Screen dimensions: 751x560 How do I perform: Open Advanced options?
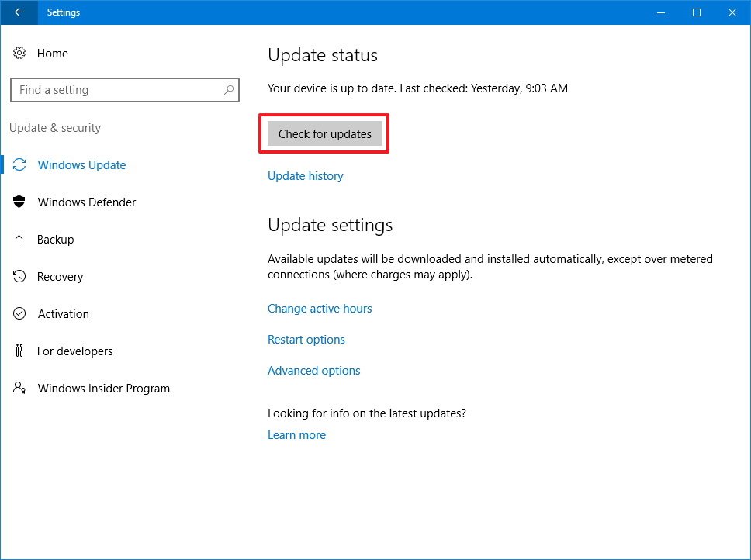click(313, 371)
